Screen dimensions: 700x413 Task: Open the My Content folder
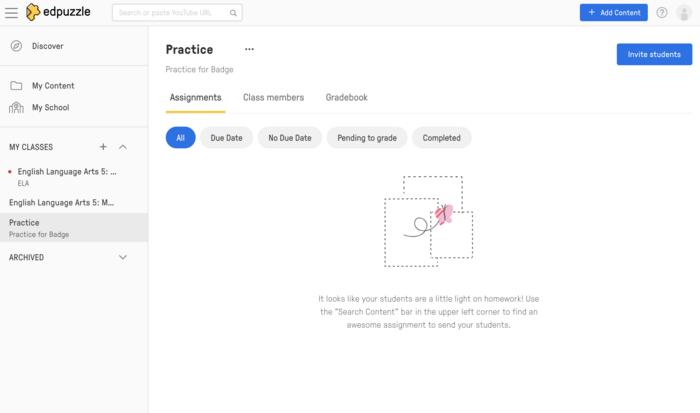click(52, 86)
